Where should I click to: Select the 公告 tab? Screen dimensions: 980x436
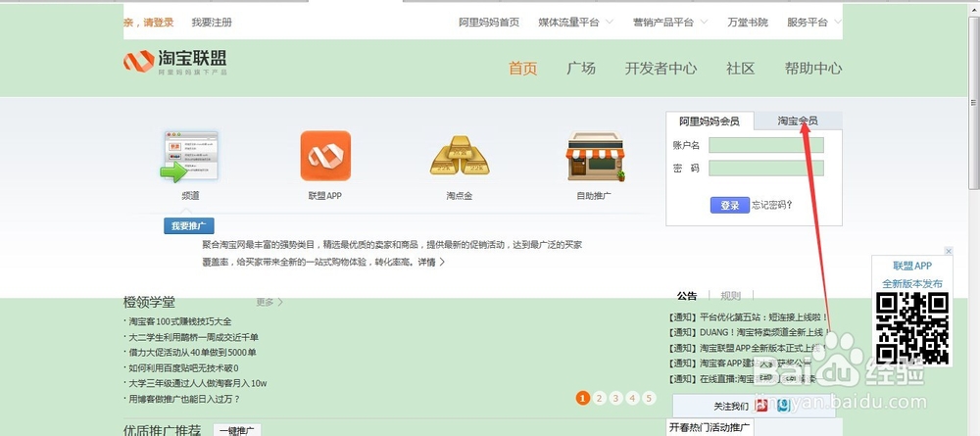pyautogui.click(x=687, y=296)
